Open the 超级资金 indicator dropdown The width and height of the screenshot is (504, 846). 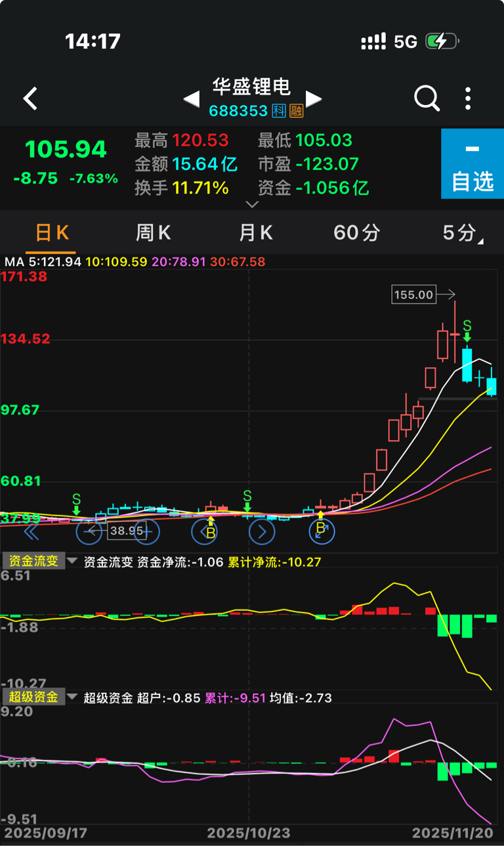(40, 697)
